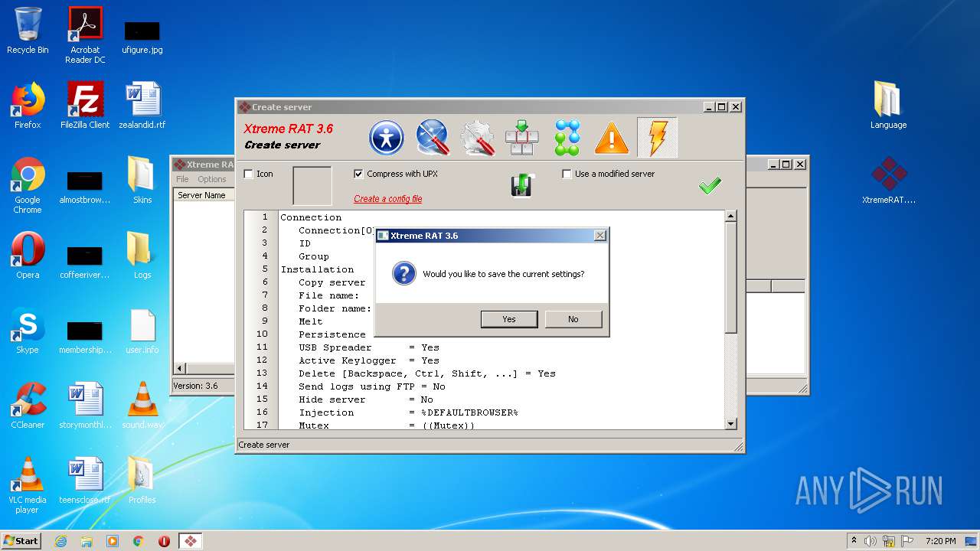Open the Profiles folder on desktop

coord(142,481)
